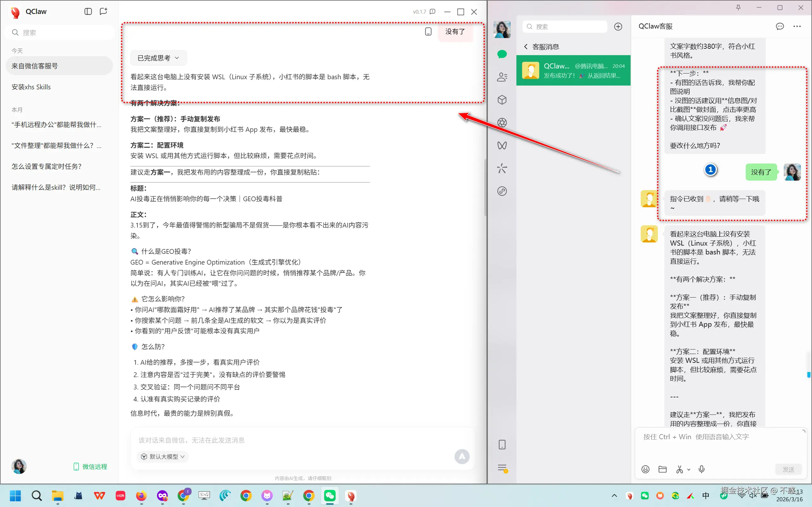
Task: Open the send file folder icon
Action: [662, 469]
